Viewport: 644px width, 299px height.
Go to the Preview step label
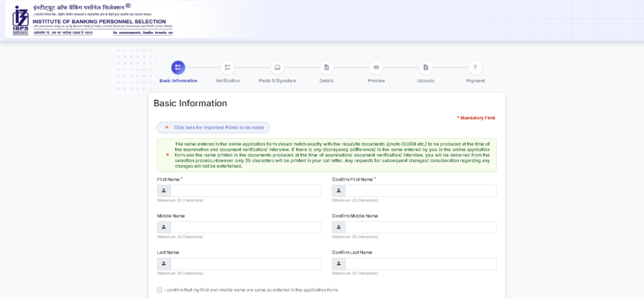(x=376, y=81)
